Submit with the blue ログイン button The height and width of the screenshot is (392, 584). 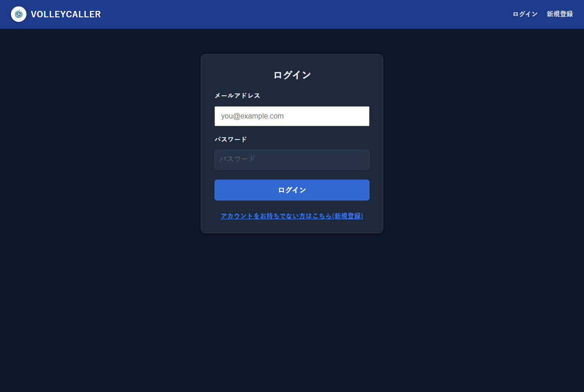[x=292, y=190]
